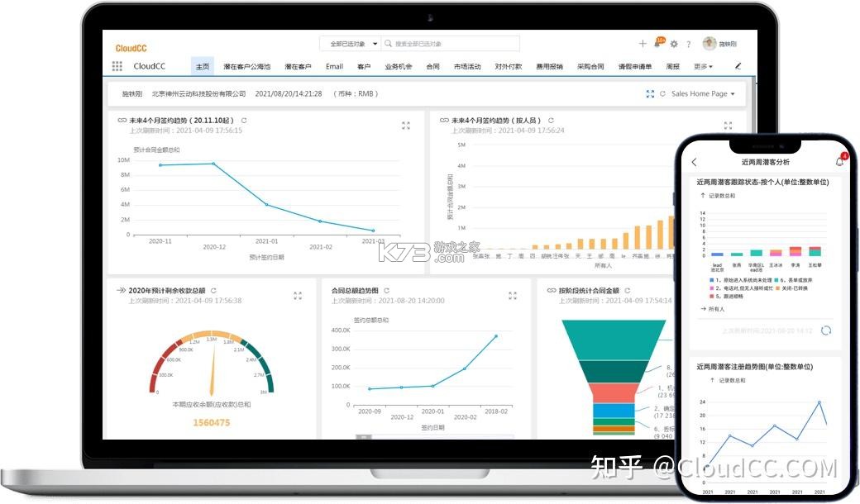Image resolution: width=860 pixels, height=504 pixels.
Task: Click the gauge value 1560475
Action: [211, 422]
